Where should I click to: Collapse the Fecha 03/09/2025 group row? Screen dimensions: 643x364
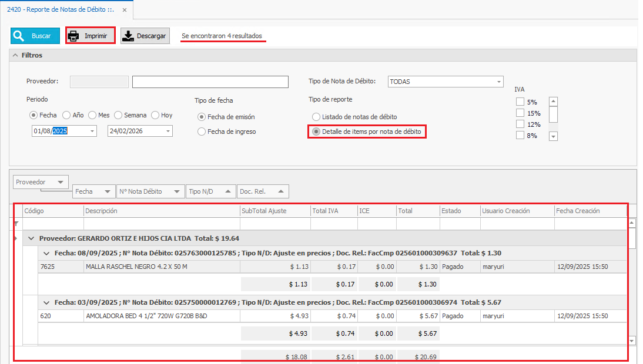pyautogui.click(x=46, y=302)
